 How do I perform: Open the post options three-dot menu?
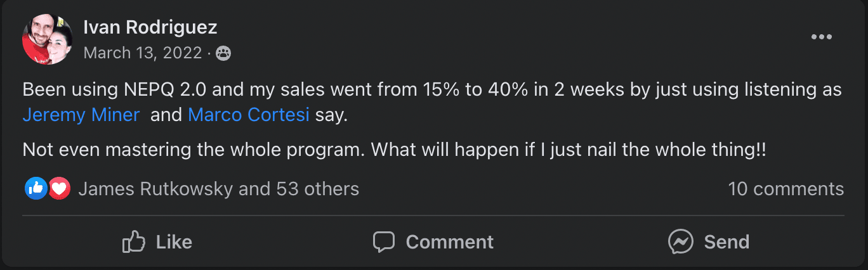821,37
